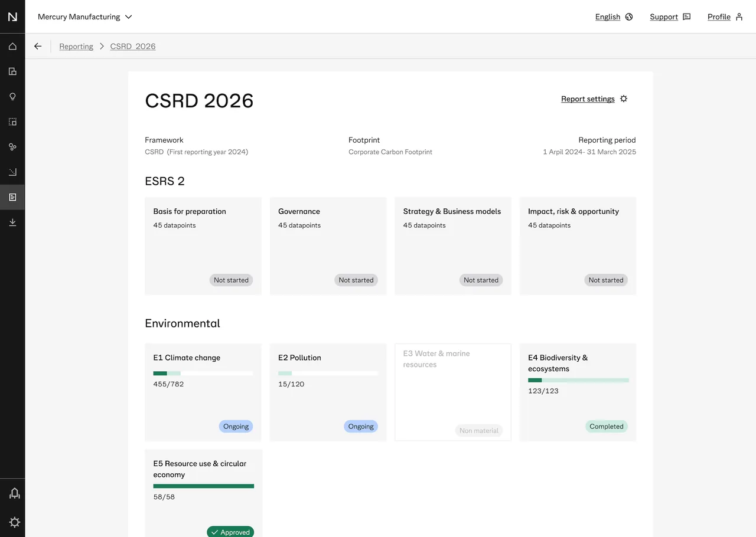Screen dimensions: 756x537
Task: Open the E1 Climate change card
Action: (203, 392)
